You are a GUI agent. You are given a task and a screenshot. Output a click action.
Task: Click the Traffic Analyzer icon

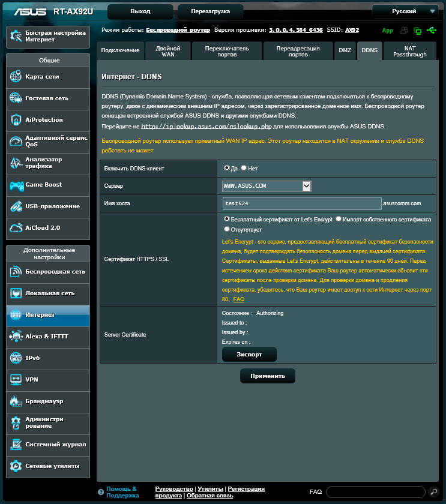click(x=16, y=163)
